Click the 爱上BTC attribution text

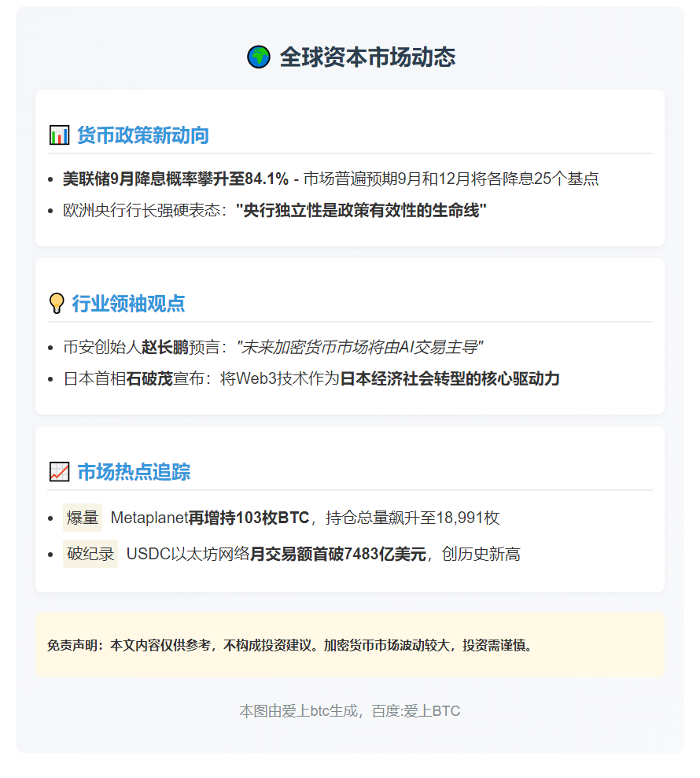click(x=434, y=710)
